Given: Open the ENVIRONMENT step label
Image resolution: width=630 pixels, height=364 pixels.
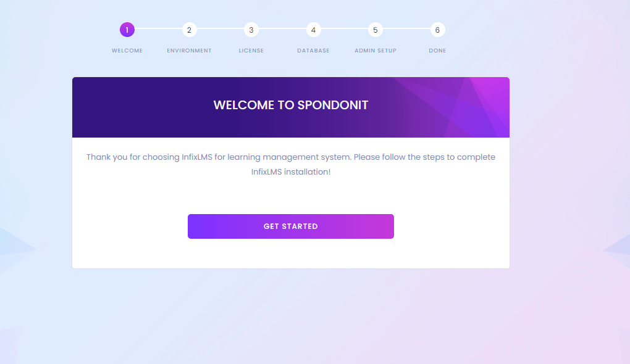Looking at the screenshot, I should [189, 51].
